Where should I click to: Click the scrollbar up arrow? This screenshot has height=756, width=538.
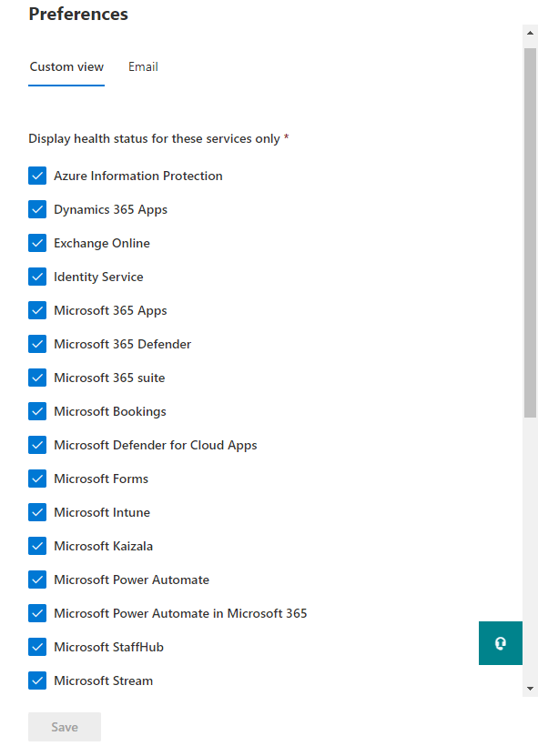pos(531,33)
